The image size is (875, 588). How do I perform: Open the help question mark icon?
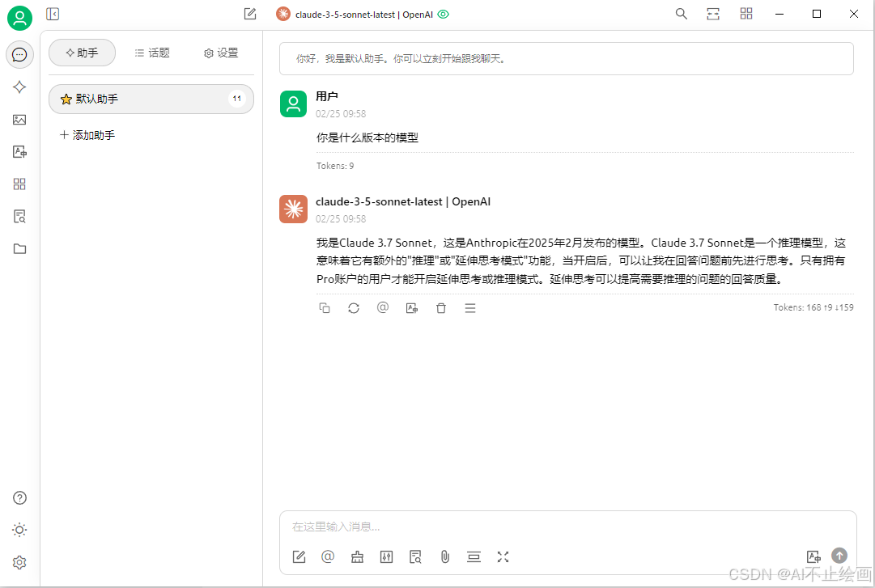[19, 497]
